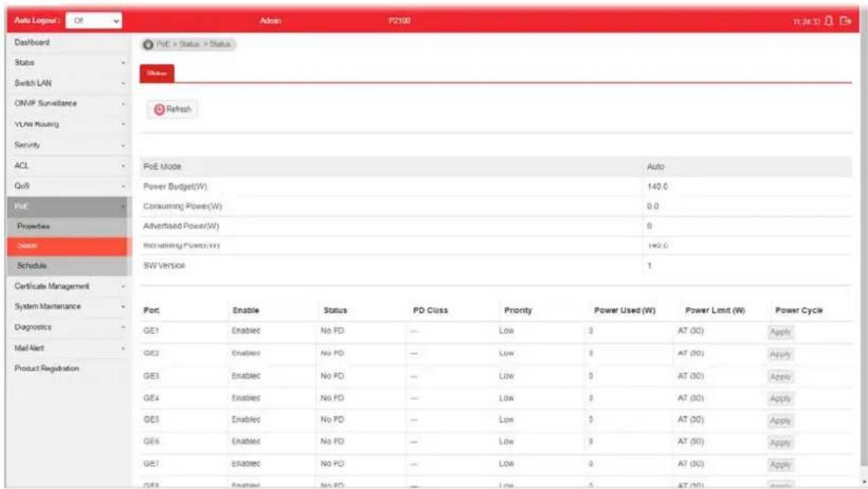Open PoE Properties submenu item
868x489 pixels.
click(x=67, y=226)
